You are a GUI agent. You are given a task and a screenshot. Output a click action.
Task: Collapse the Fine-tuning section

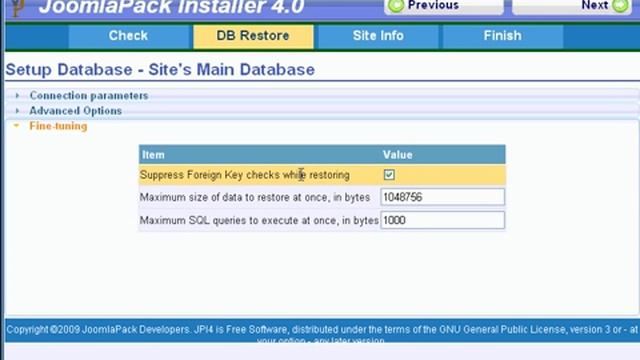58,126
